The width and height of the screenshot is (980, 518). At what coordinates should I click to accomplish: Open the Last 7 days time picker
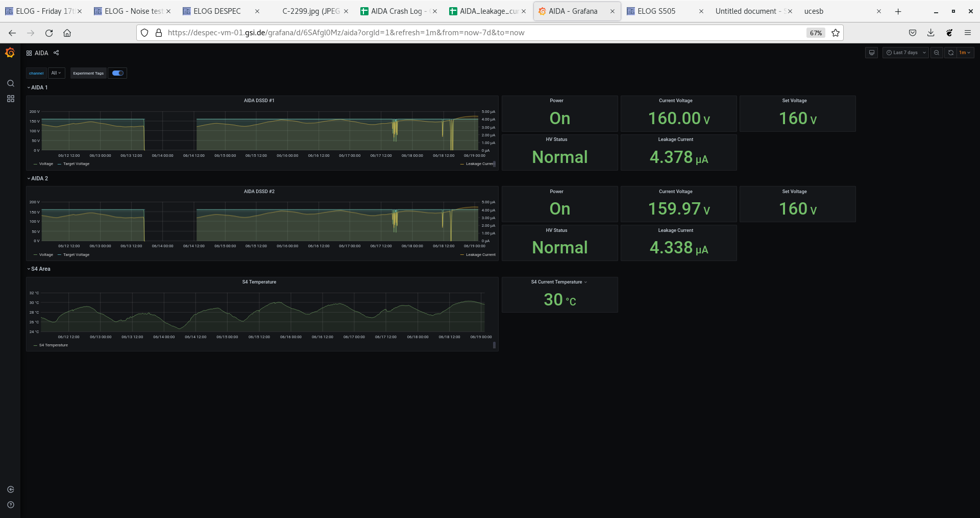tap(905, 53)
